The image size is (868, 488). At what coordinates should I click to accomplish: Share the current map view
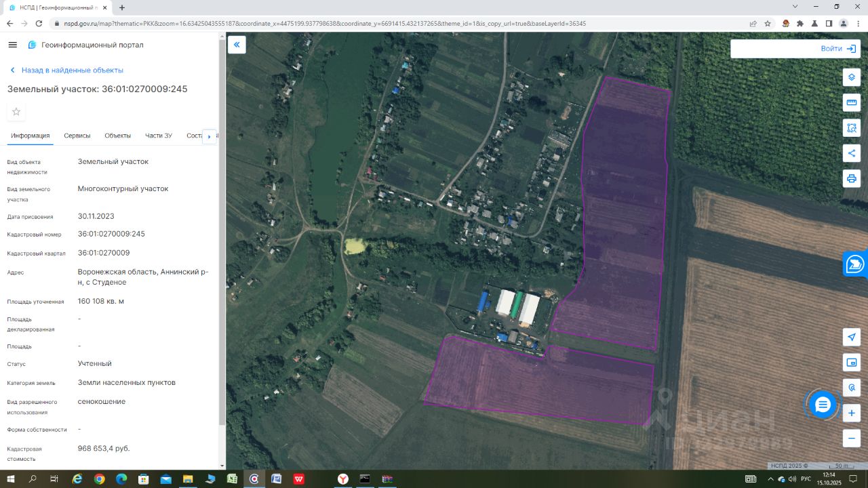coord(852,153)
